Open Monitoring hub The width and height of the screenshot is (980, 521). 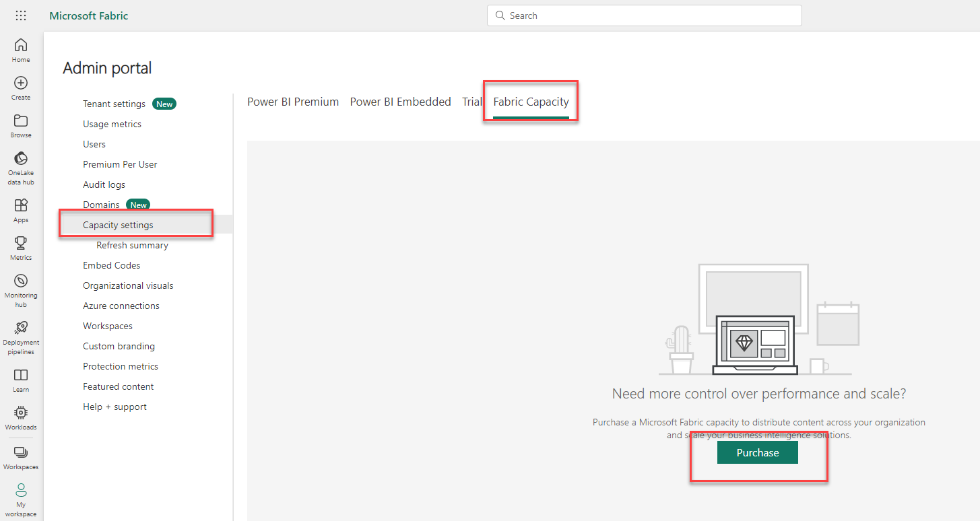pyautogui.click(x=21, y=291)
